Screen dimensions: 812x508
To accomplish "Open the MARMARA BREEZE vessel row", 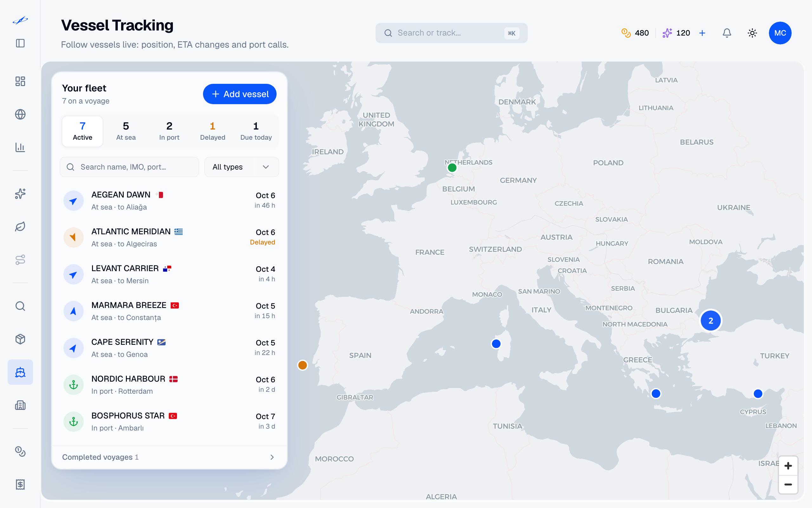I will [x=169, y=311].
